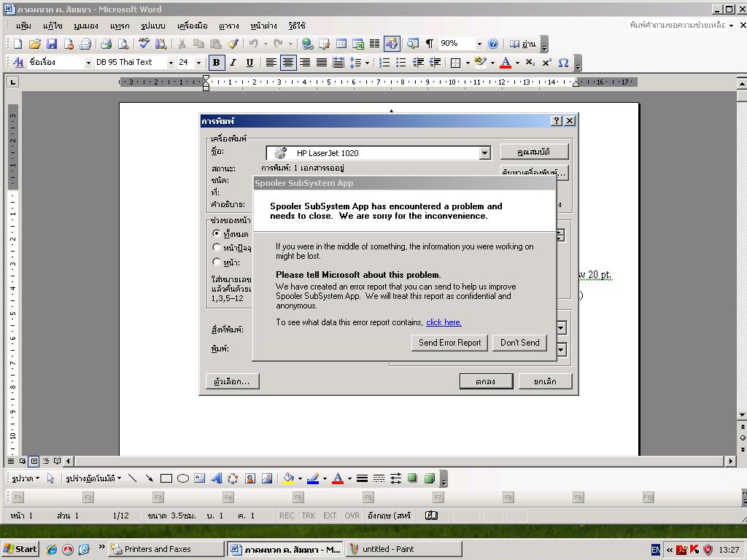Open the drawing toolbar รูปวาด menu
Image resolution: width=747 pixels, height=560 pixels.
26,478
